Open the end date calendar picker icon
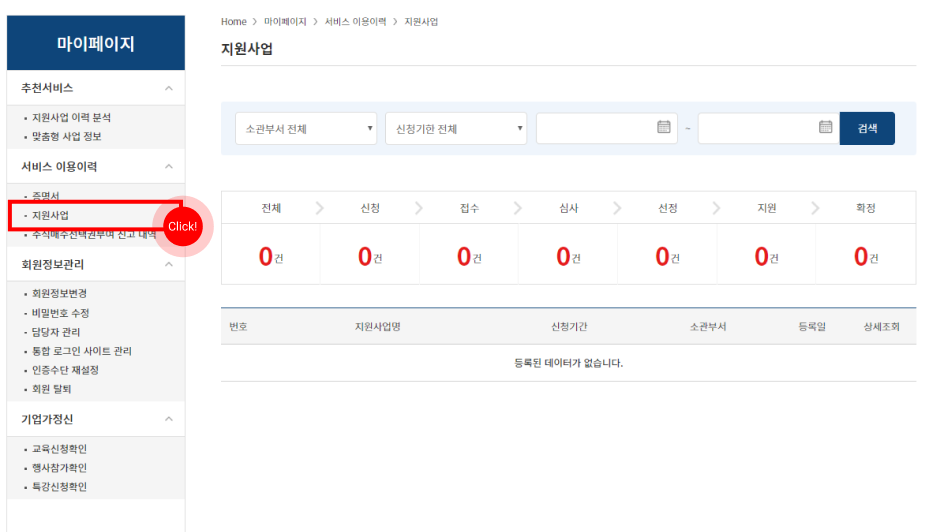 [x=825, y=127]
